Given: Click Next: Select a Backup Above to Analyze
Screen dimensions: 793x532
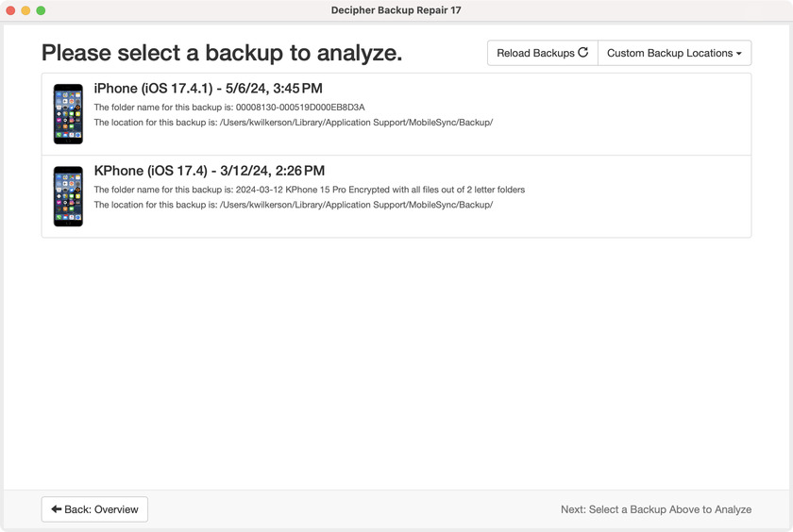Looking at the screenshot, I should pyautogui.click(x=656, y=509).
